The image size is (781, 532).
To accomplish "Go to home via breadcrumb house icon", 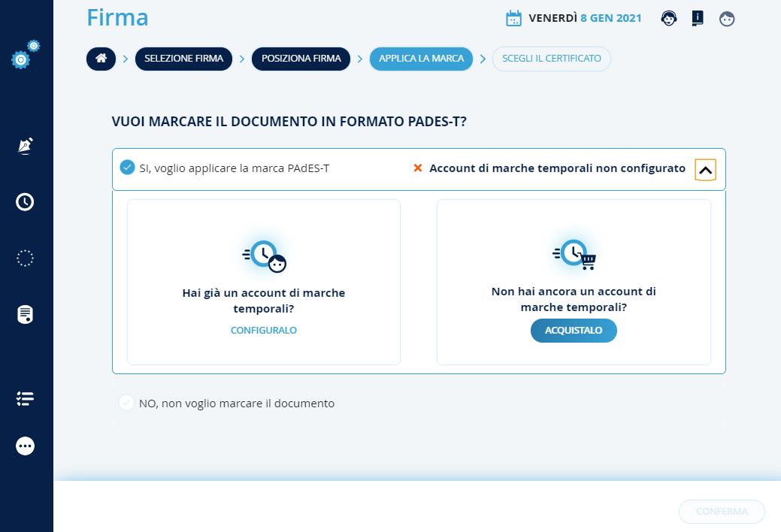I will click(x=101, y=59).
